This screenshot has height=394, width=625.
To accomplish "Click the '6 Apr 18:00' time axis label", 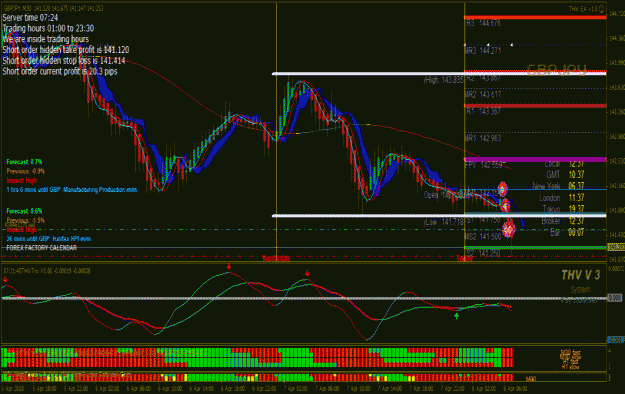I will 233,388.
